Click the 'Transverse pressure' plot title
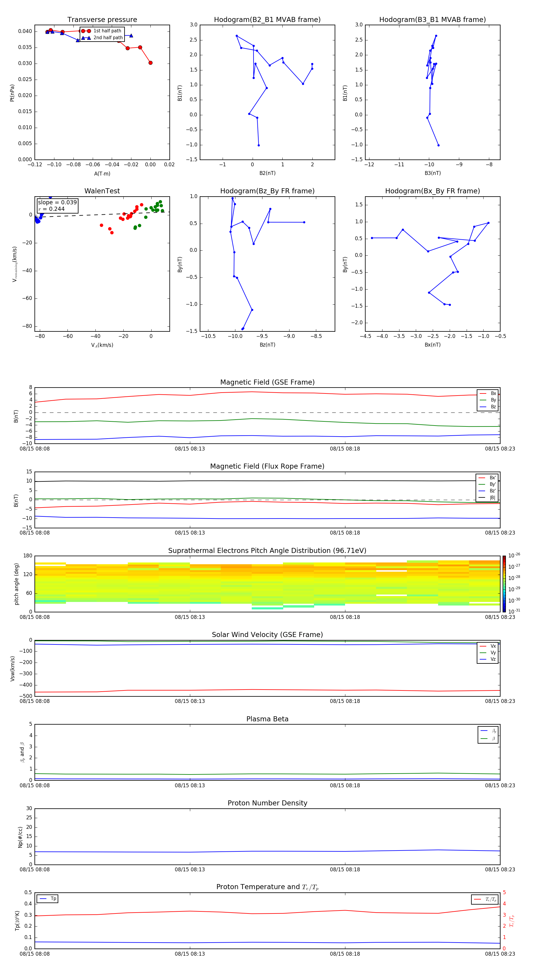The height and width of the screenshot is (980, 535). click(x=102, y=19)
